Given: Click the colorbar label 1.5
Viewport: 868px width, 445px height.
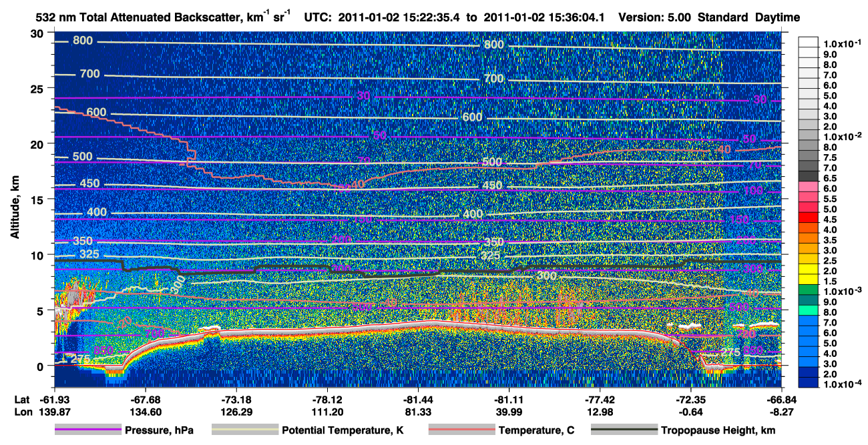Looking at the screenshot, I should coord(830,281).
